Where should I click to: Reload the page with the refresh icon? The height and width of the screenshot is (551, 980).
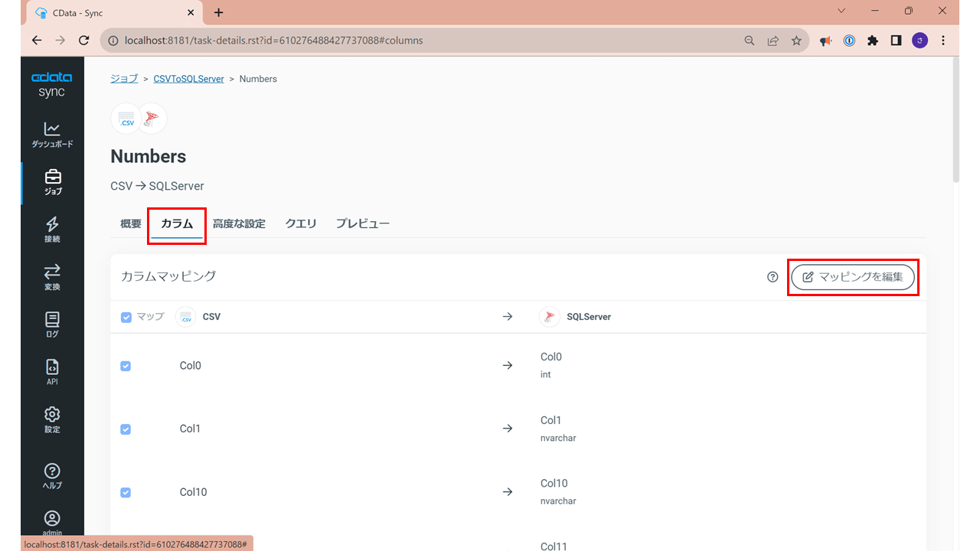[84, 41]
